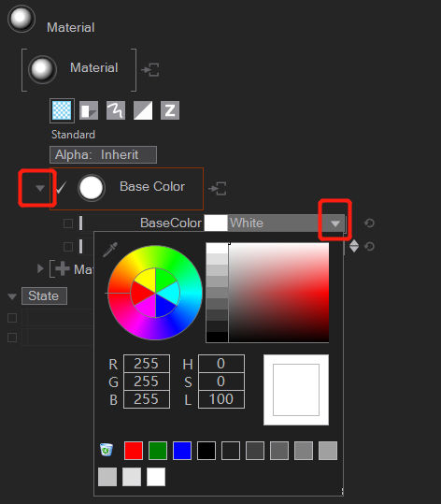Tick the first checkbox under State
The height and width of the screenshot is (504, 441).
click(12, 318)
